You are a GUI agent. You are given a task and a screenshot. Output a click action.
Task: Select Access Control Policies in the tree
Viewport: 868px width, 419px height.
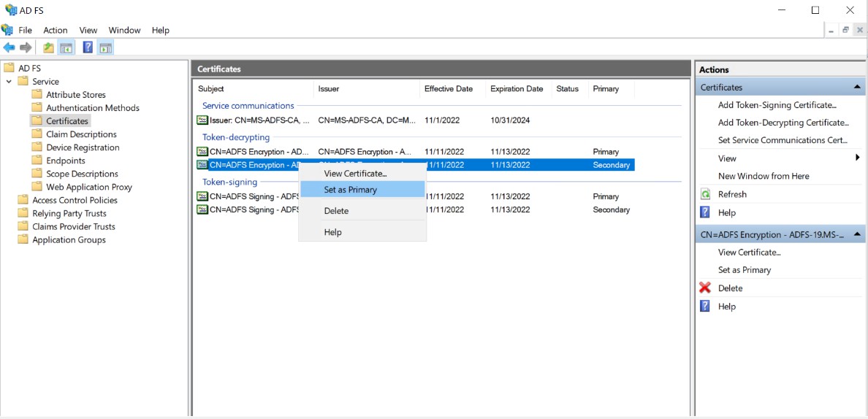coord(75,200)
